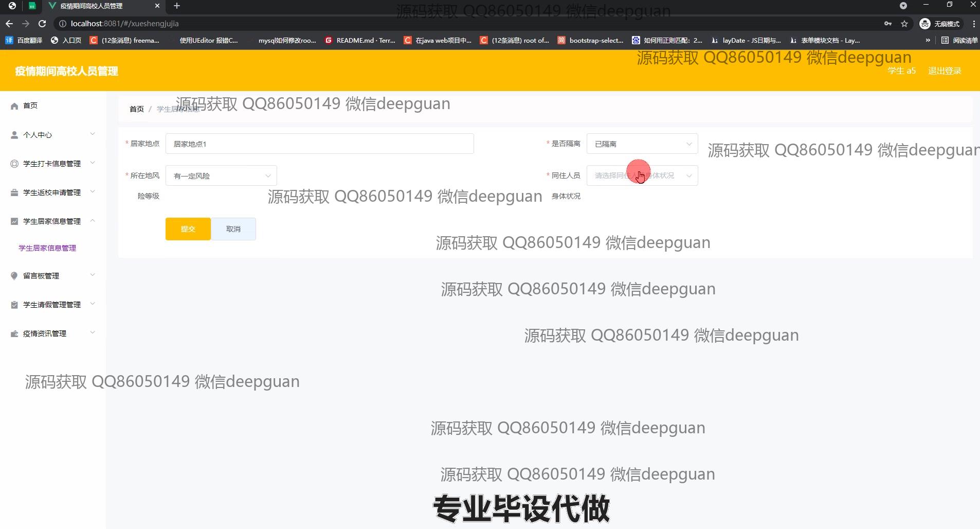Click the briefcase icon beside 学生返校申请管理
This screenshot has width=980, height=529.
14,192
